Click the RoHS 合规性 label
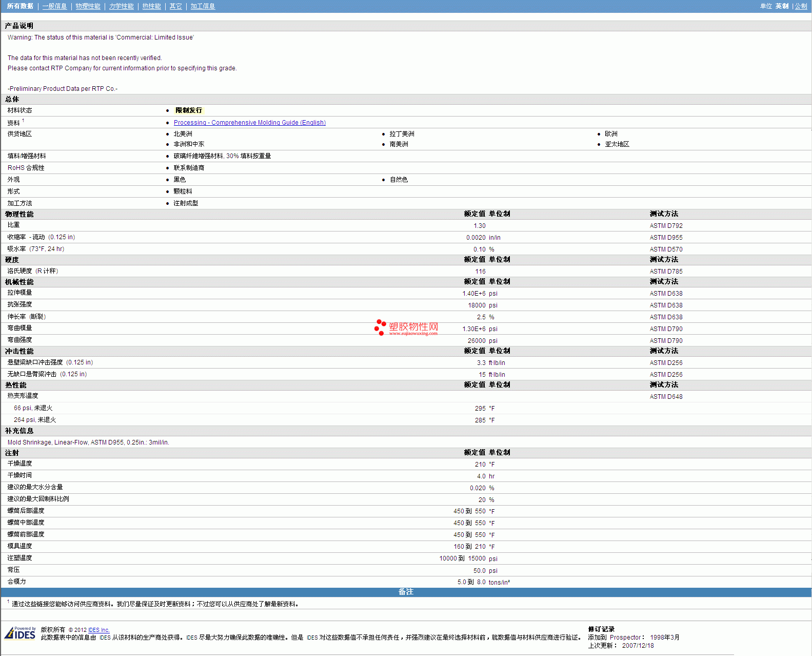 click(x=26, y=168)
